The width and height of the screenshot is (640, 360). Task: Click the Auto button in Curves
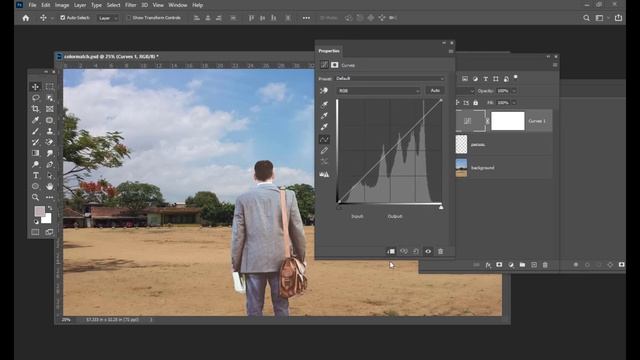click(435, 91)
